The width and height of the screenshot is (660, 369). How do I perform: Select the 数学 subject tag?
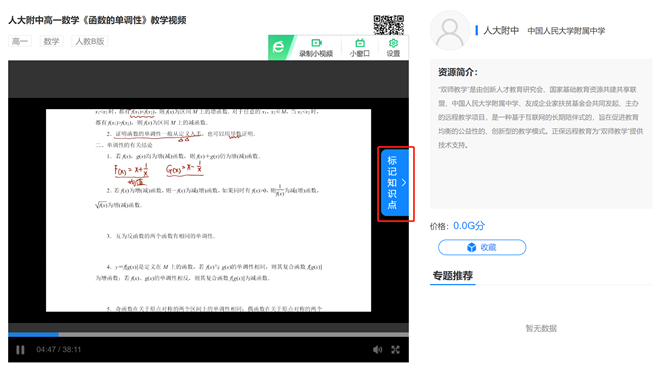point(51,41)
